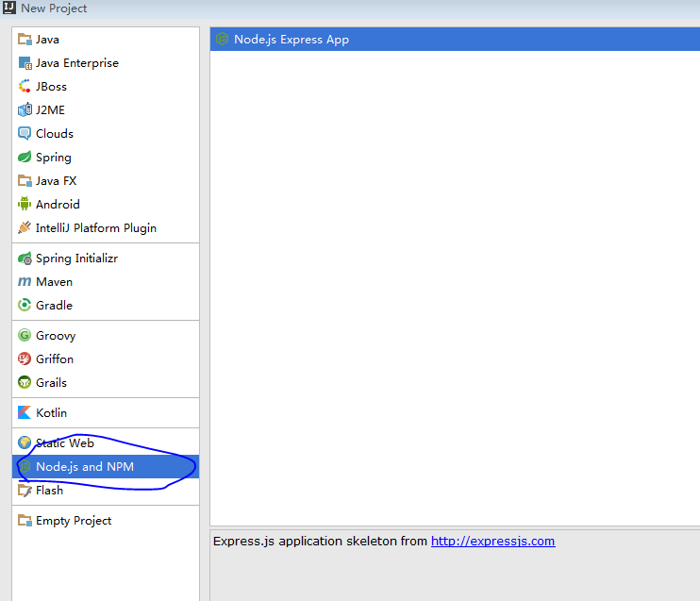
Task: Choose the Clouds label text
Action: point(55,134)
